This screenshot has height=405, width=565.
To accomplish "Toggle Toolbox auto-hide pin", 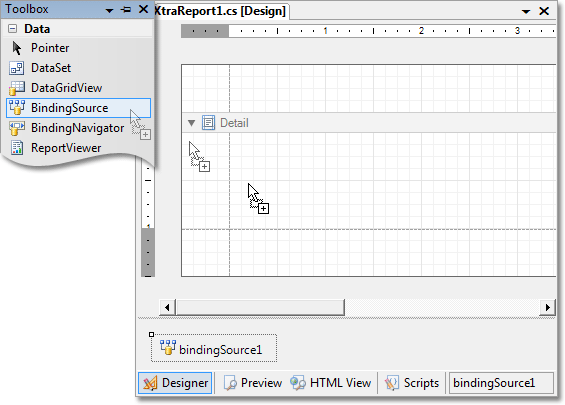I will pos(126,10).
